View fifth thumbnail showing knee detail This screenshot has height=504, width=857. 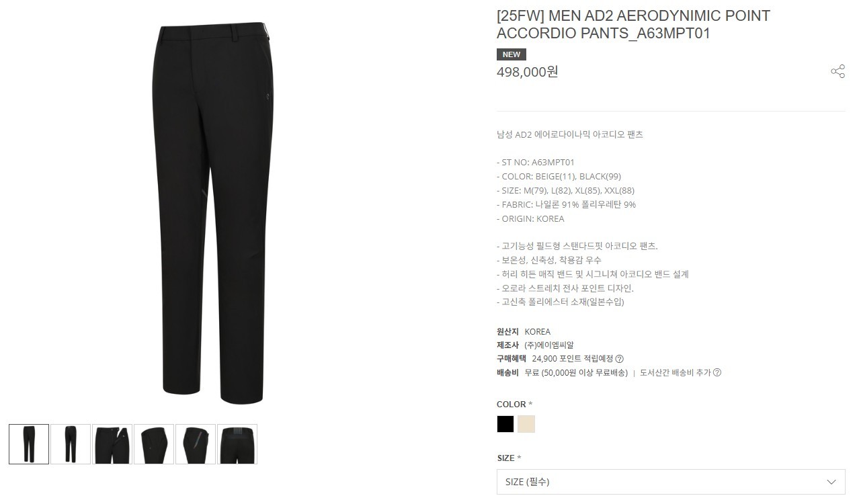point(196,444)
